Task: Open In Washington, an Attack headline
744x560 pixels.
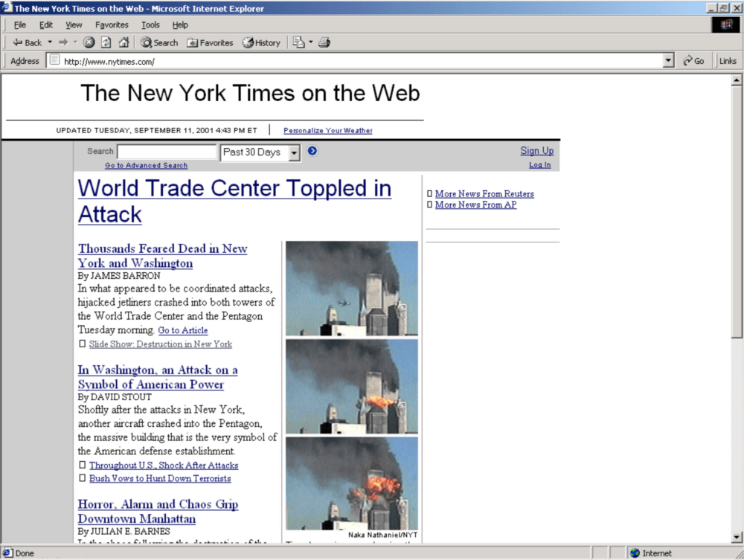Action: [x=158, y=377]
